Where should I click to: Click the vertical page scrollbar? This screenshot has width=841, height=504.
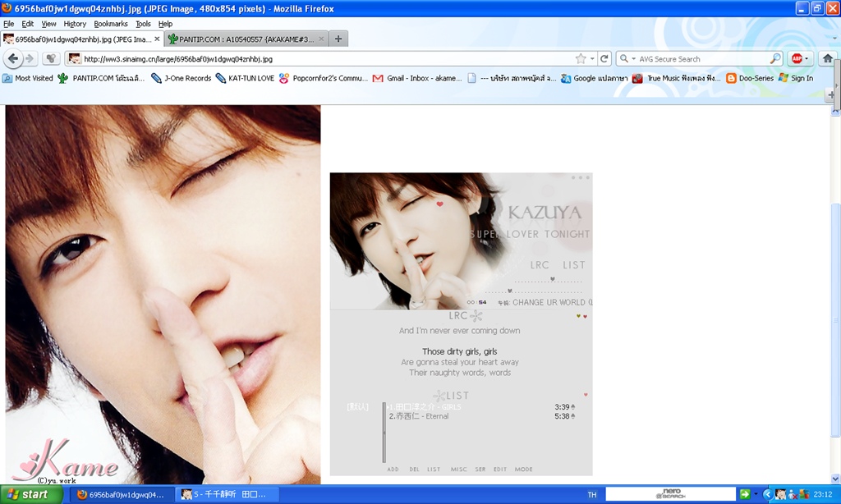(x=835, y=320)
